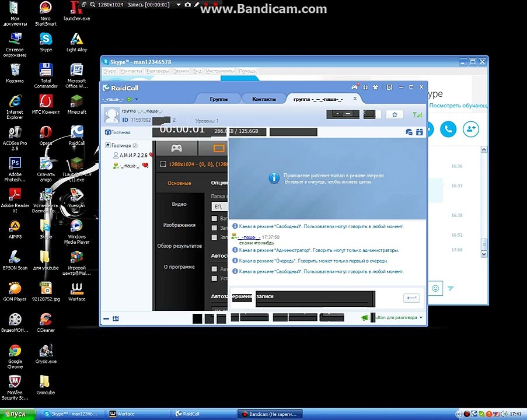Click the volume icon in system tray
Image resolution: width=527 pixels, height=420 pixels.
pyautogui.click(x=504, y=414)
